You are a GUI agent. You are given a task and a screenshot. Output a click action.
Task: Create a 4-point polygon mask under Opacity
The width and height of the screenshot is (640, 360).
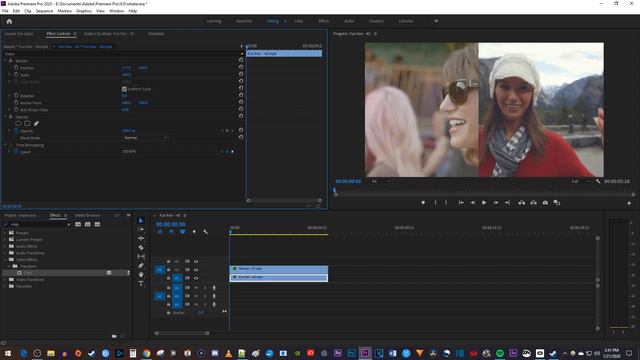click(x=27, y=123)
